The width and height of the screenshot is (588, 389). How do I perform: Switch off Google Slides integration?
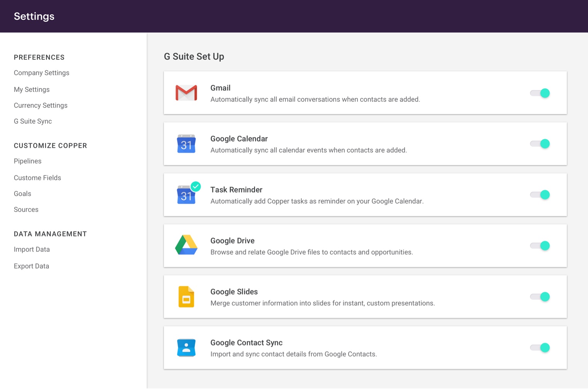pyautogui.click(x=540, y=297)
